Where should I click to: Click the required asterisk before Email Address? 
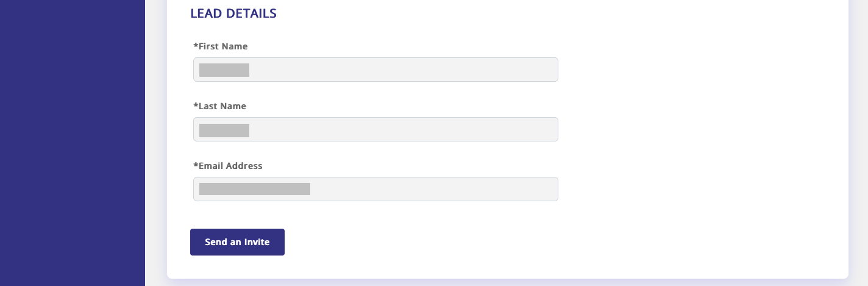pyautogui.click(x=196, y=165)
